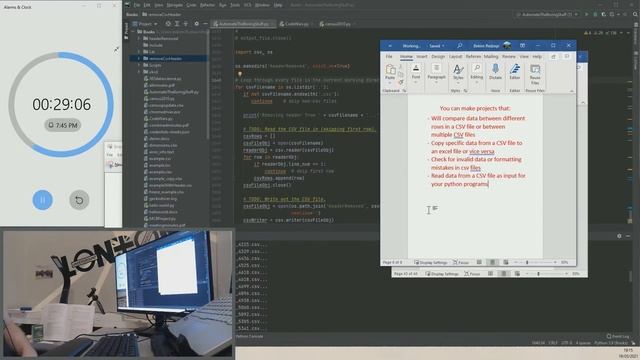Reset the timer in Alarms & Clock

(x=79, y=200)
